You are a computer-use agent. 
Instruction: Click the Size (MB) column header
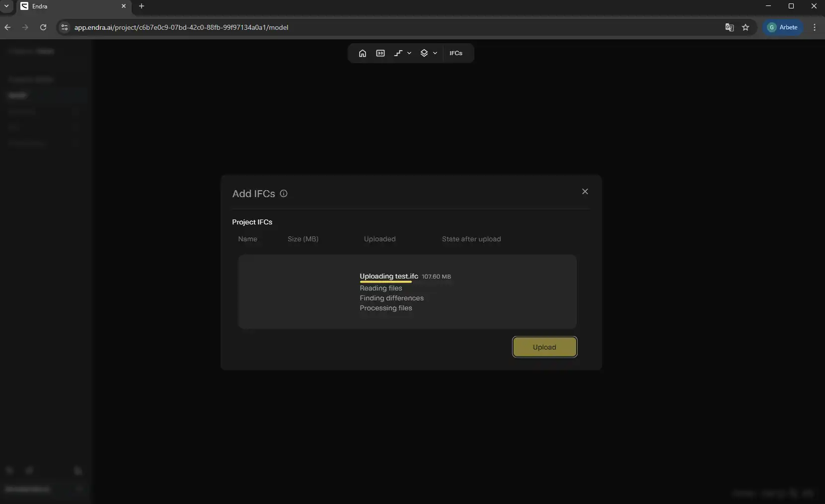click(x=303, y=239)
